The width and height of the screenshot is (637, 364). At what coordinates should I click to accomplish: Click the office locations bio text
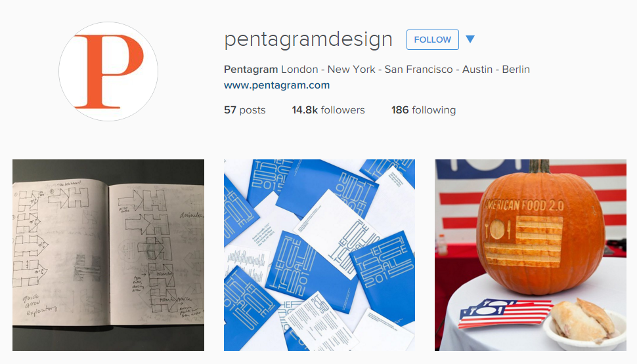tap(405, 70)
